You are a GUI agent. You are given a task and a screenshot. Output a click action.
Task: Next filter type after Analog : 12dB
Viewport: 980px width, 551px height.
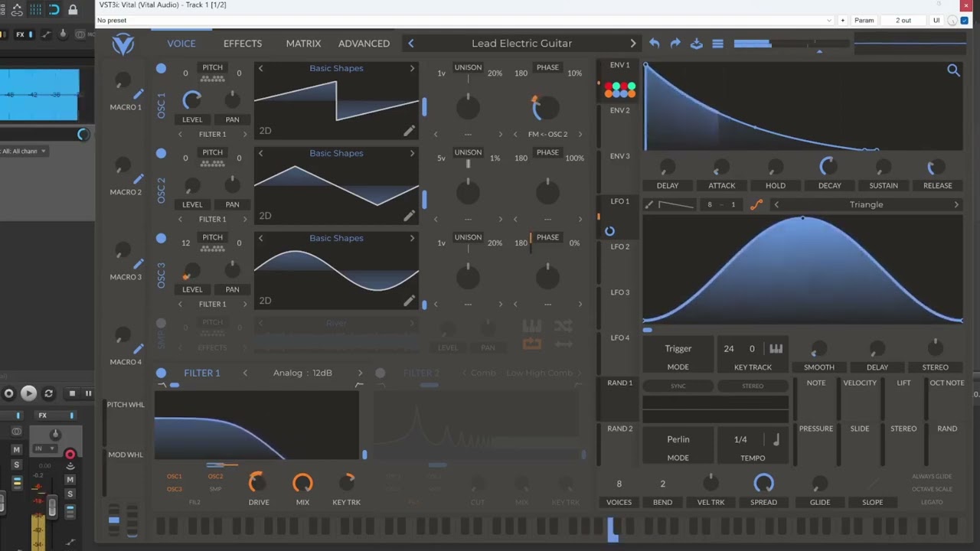pyautogui.click(x=360, y=373)
